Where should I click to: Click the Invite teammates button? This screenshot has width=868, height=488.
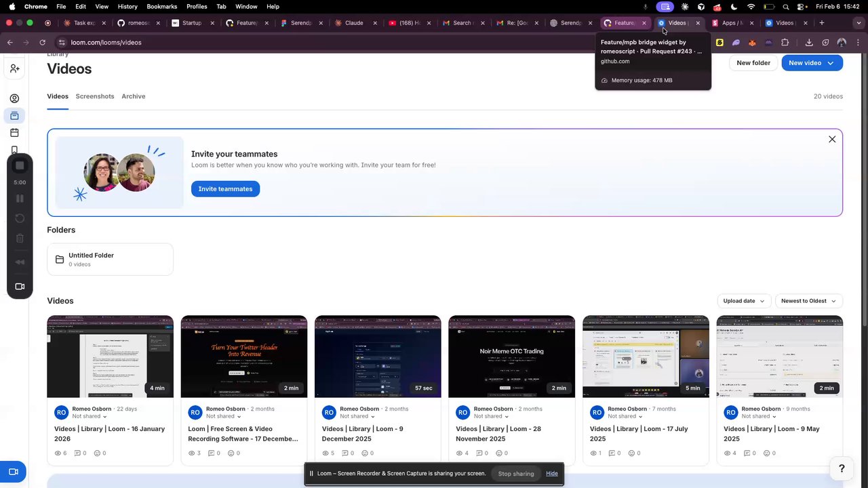tap(225, 189)
